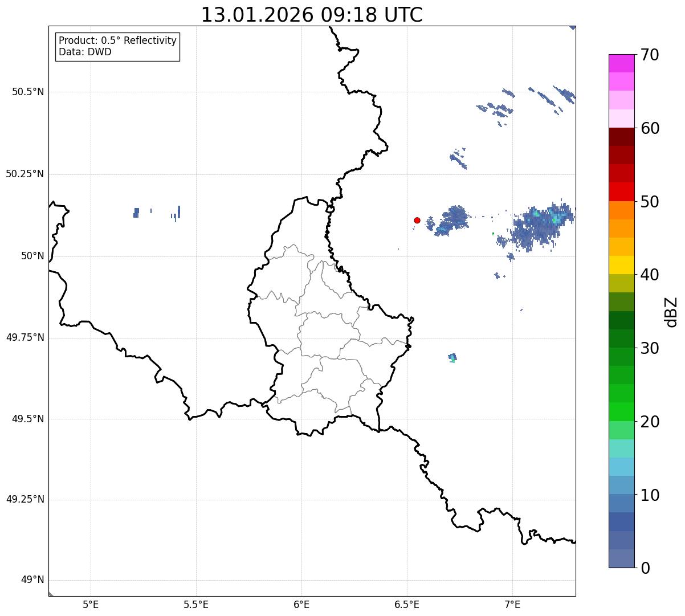Click the "6°E" longitude label

301,604
